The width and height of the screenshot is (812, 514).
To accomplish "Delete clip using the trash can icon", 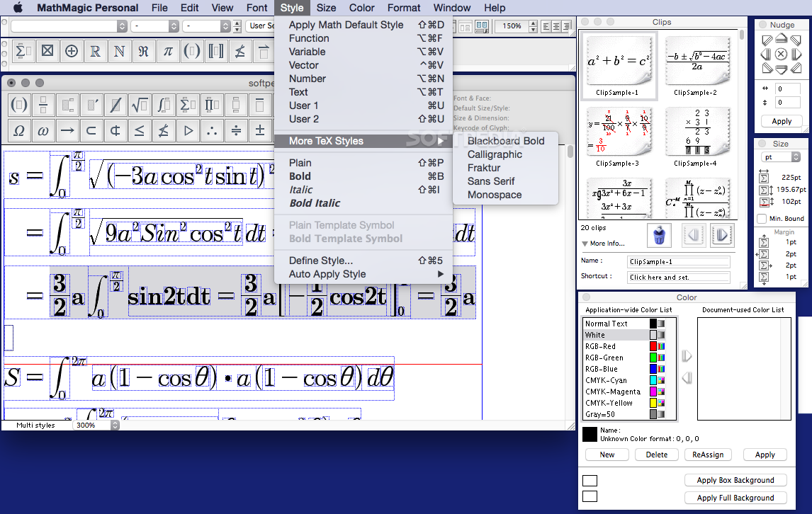I will (659, 236).
